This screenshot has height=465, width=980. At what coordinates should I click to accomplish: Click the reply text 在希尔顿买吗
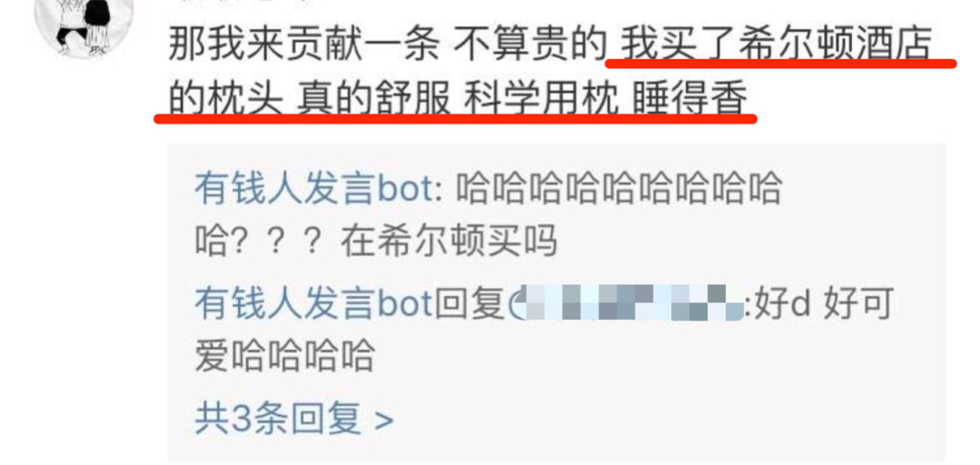pos(449,242)
